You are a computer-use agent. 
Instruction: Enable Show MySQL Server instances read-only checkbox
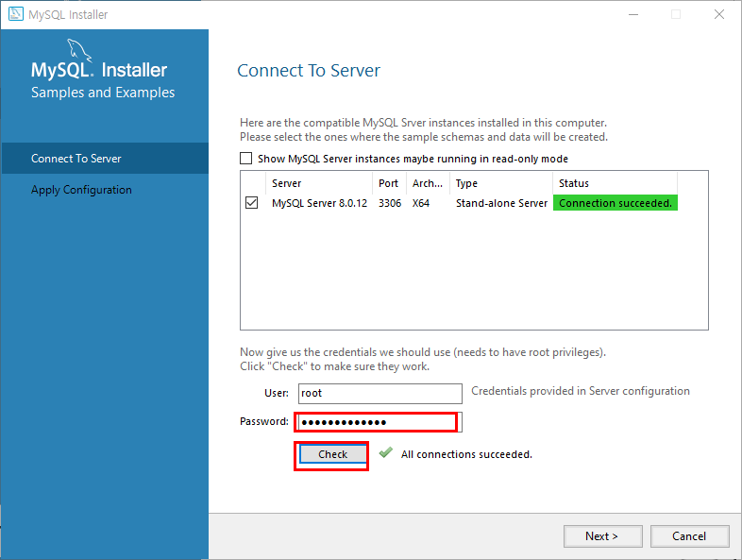[x=246, y=158]
